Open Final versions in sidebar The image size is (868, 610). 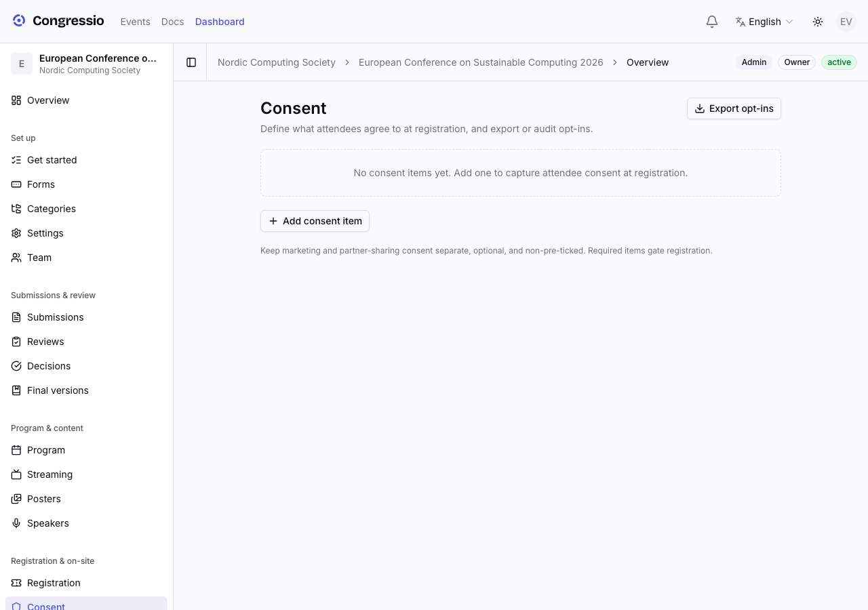point(86,390)
